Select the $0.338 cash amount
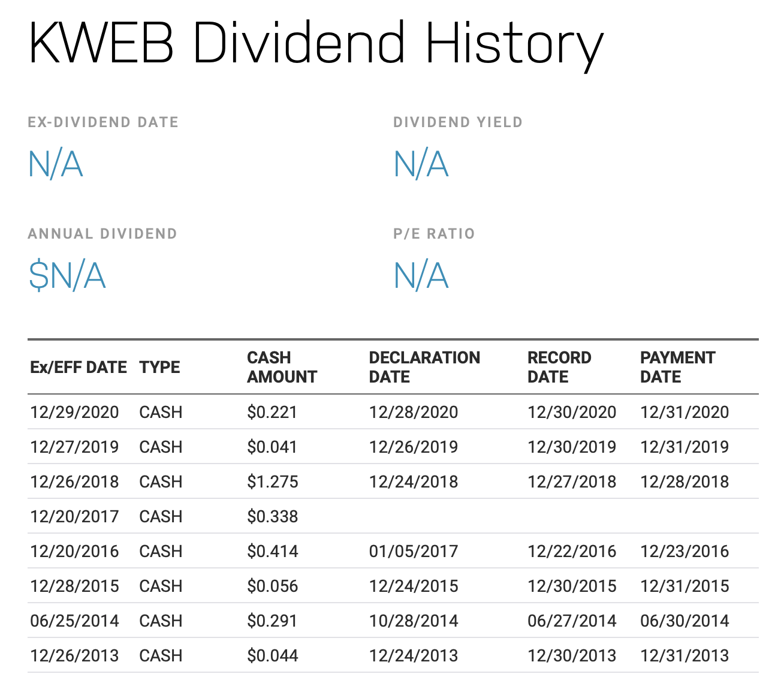This screenshot has height=686, width=784. click(273, 517)
